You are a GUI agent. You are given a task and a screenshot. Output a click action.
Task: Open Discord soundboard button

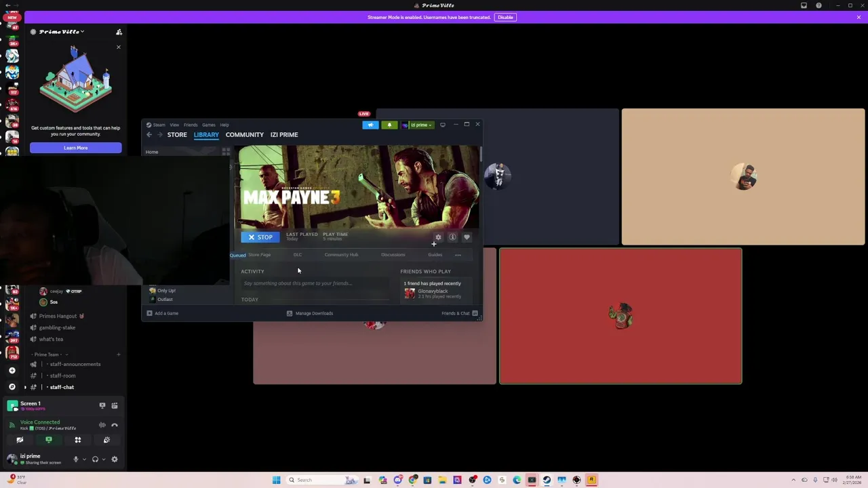coord(107,440)
